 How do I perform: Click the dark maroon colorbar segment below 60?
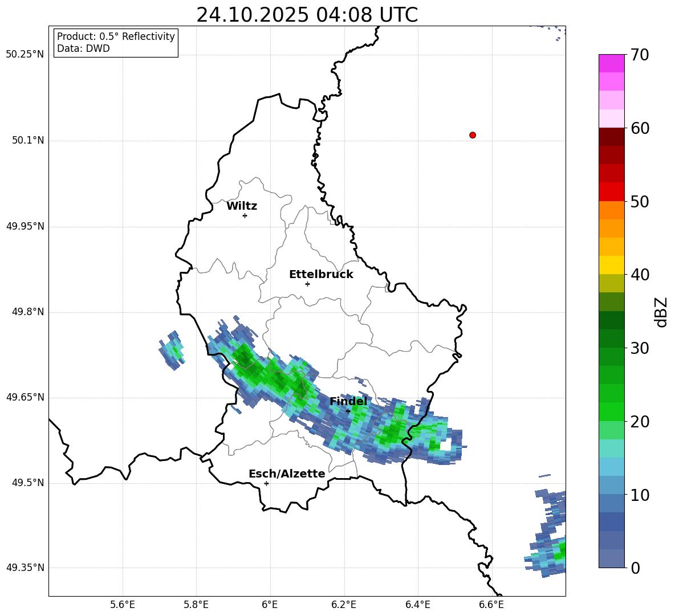[611, 137]
